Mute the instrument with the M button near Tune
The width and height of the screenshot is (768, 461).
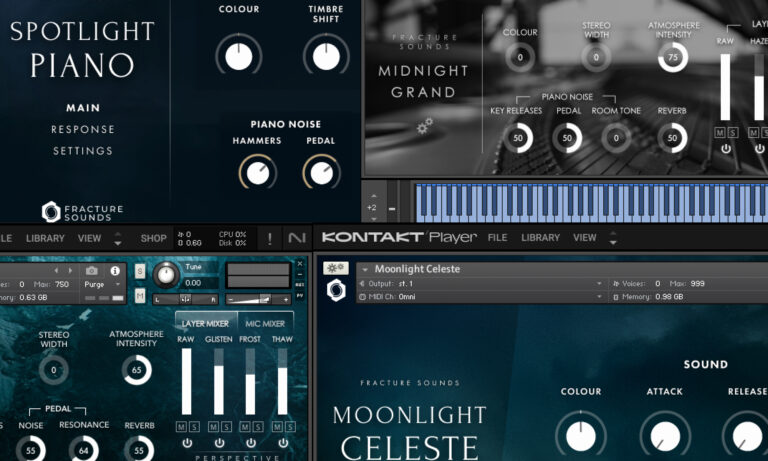coord(140,295)
